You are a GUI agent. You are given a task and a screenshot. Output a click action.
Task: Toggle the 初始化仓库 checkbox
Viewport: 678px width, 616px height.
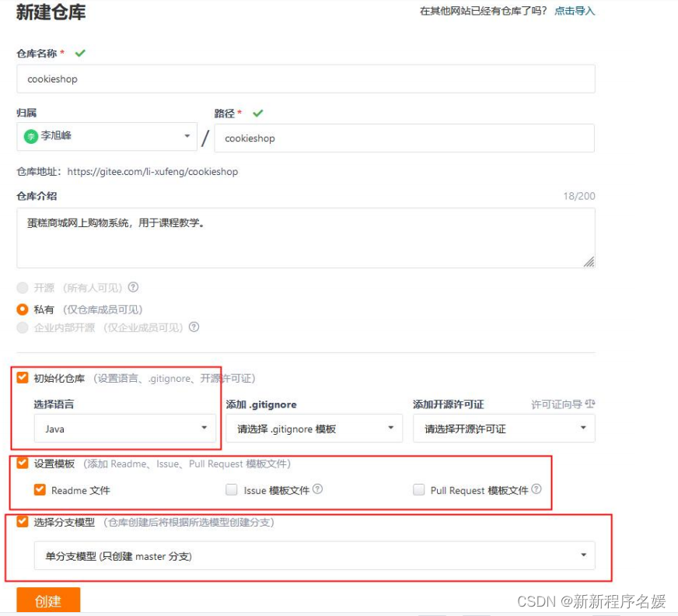tap(23, 378)
